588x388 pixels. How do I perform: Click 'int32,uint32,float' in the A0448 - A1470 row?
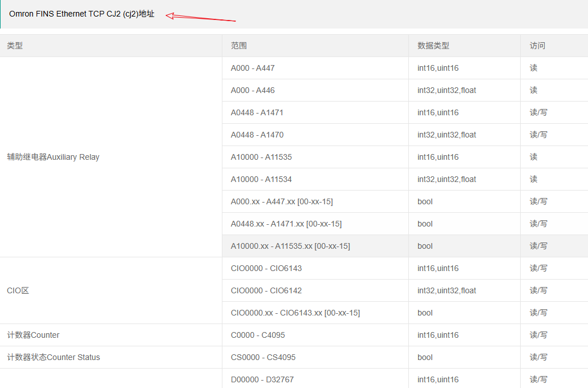(x=447, y=135)
